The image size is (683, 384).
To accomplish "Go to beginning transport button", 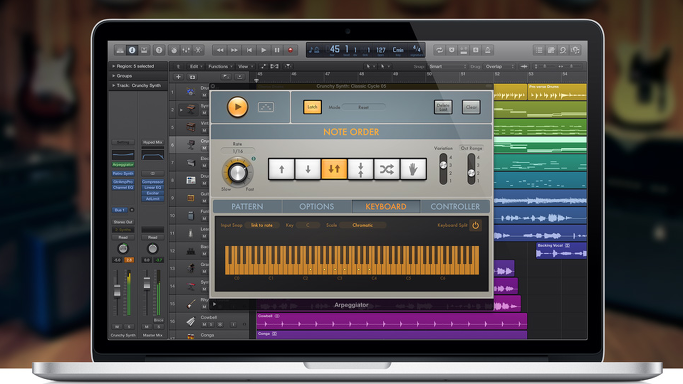I will [x=249, y=50].
